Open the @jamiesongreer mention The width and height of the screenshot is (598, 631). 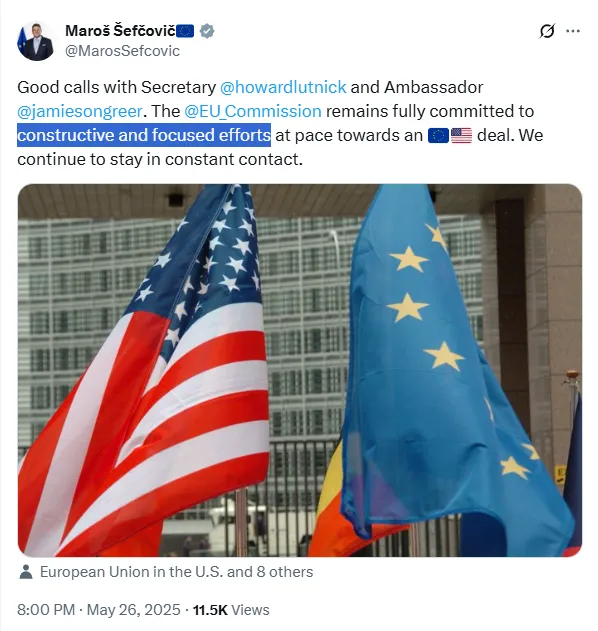80,111
